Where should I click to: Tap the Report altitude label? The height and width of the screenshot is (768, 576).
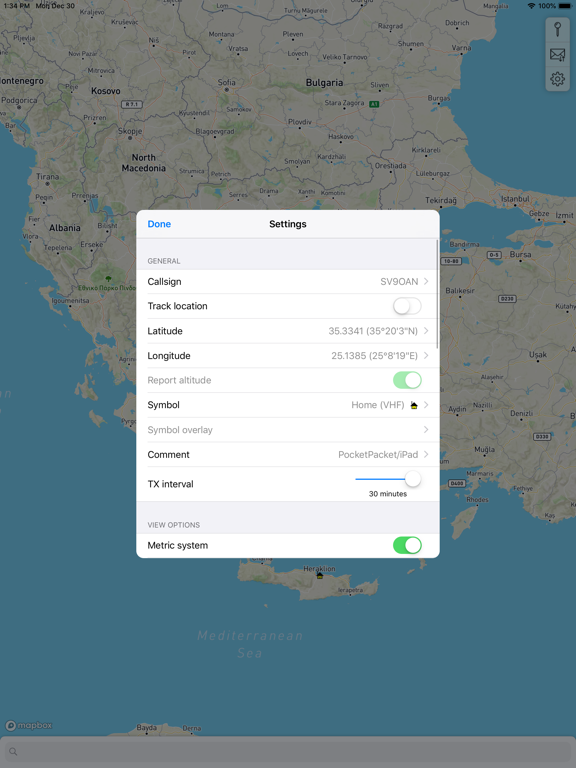179,380
